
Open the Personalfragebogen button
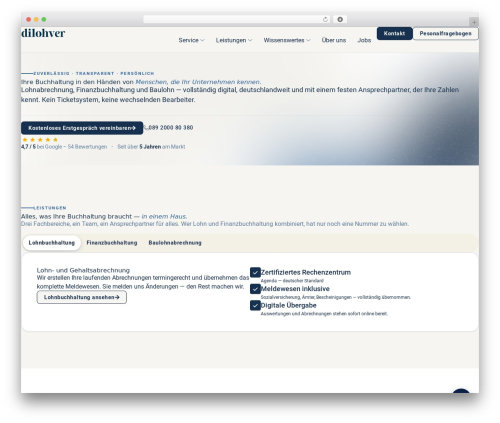click(445, 33)
